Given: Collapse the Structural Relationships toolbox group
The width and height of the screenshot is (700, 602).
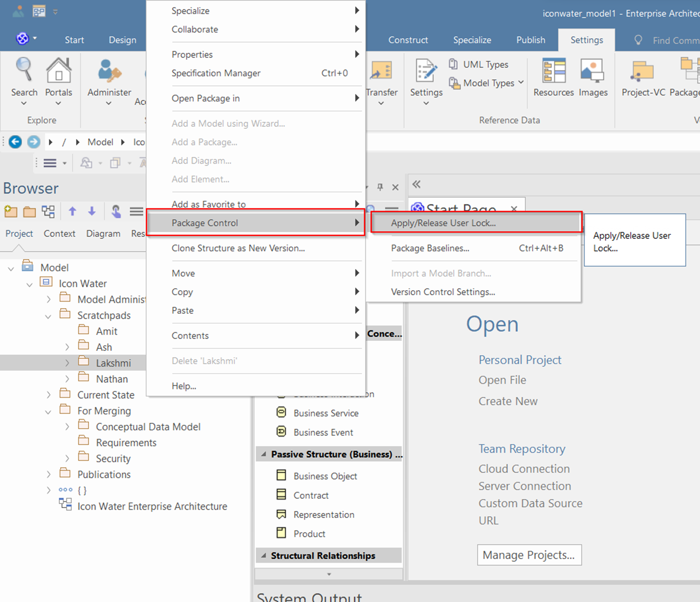Looking at the screenshot, I should point(264,555).
